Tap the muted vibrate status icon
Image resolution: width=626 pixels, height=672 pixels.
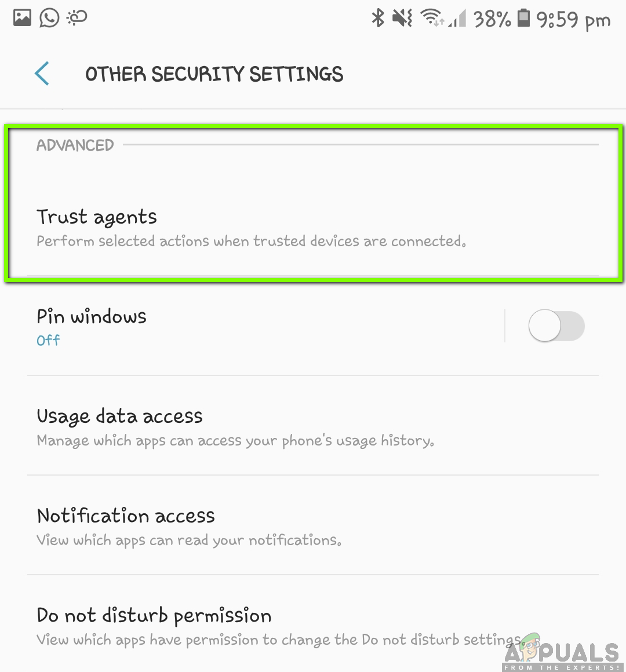tap(403, 19)
